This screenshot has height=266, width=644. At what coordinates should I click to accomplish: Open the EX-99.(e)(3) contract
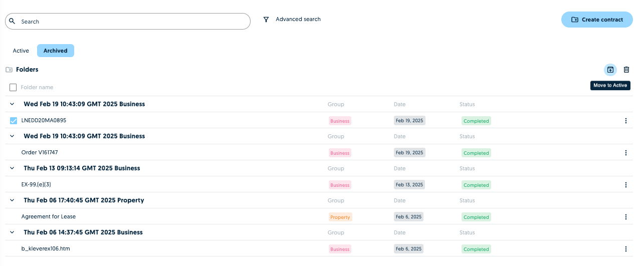[x=36, y=184]
